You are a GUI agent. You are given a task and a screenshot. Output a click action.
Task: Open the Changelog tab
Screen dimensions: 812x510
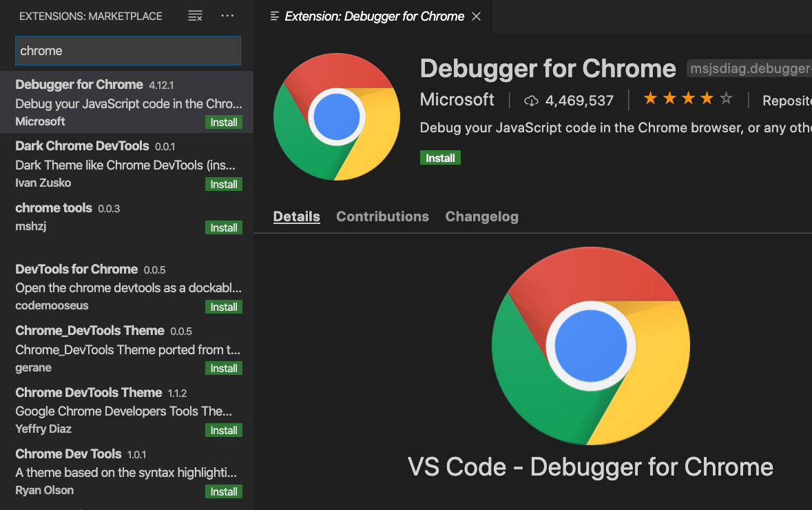481,216
